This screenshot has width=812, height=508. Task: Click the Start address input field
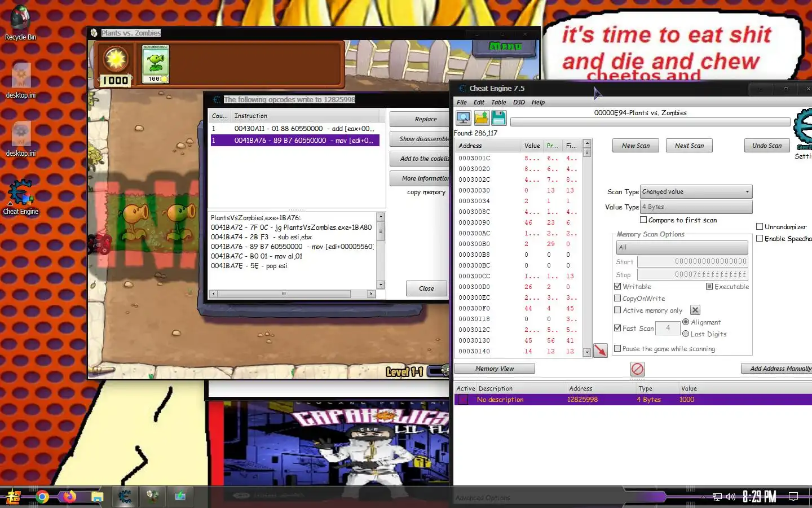click(692, 261)
